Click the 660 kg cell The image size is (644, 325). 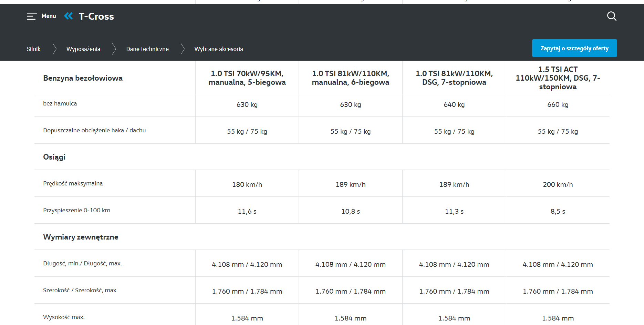click(x=558, y=104)
